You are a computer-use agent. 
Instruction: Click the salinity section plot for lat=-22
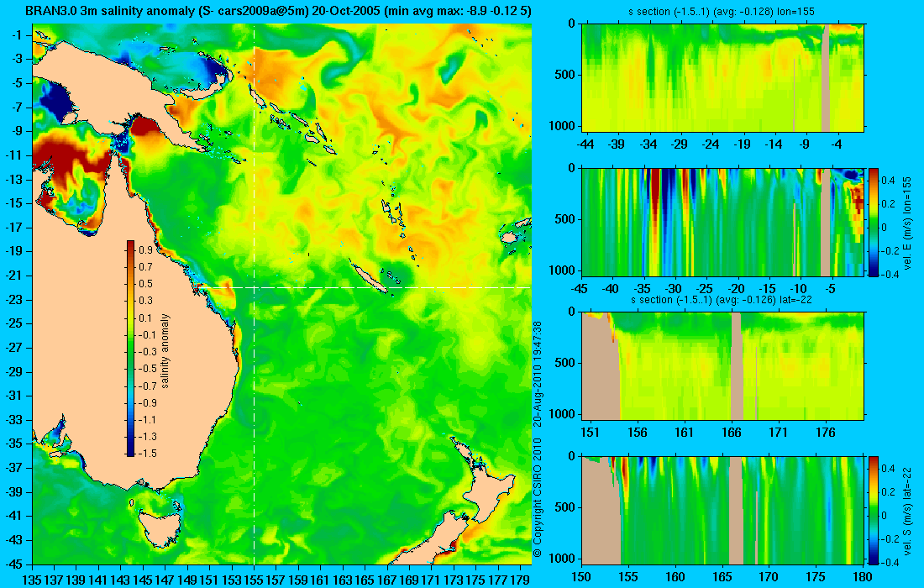723,366
